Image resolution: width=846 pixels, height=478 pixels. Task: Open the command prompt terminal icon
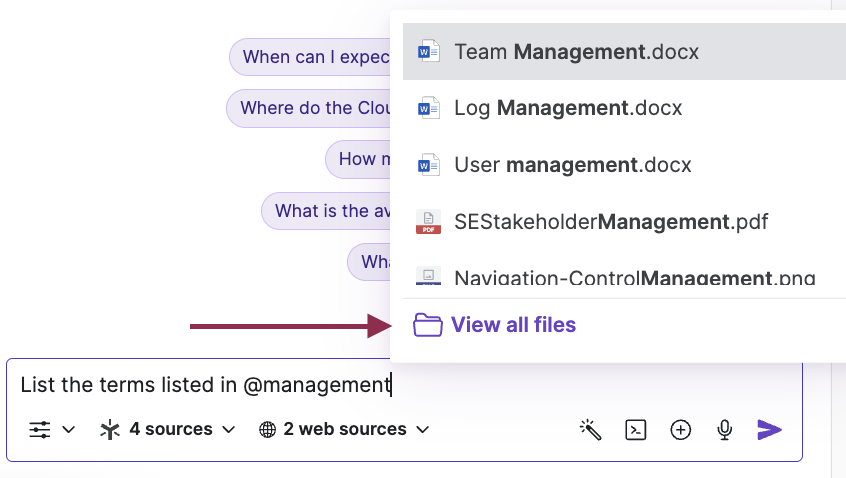(x=636, y=429)
